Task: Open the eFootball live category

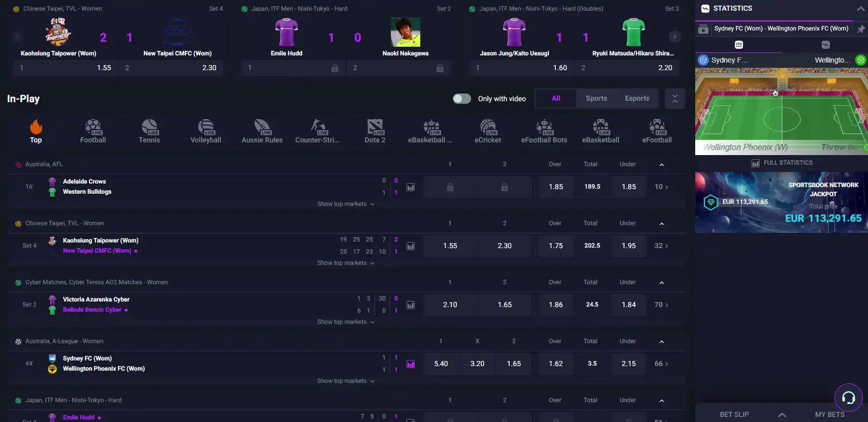Action: pos(657,131)
